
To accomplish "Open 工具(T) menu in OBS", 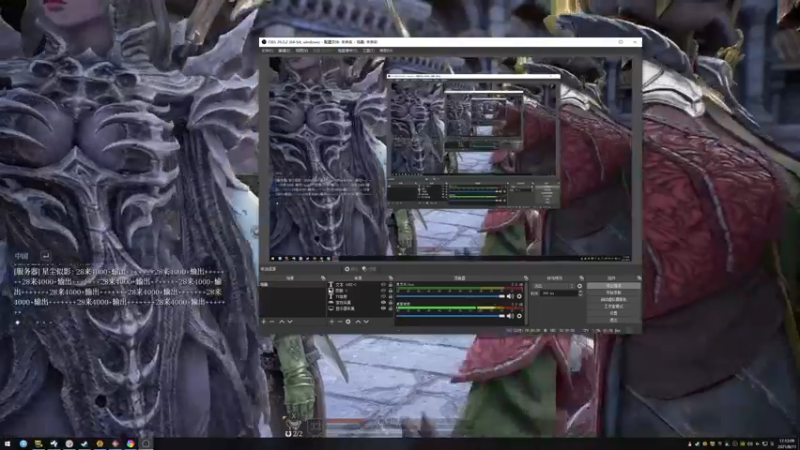I will tap(368, 51).
